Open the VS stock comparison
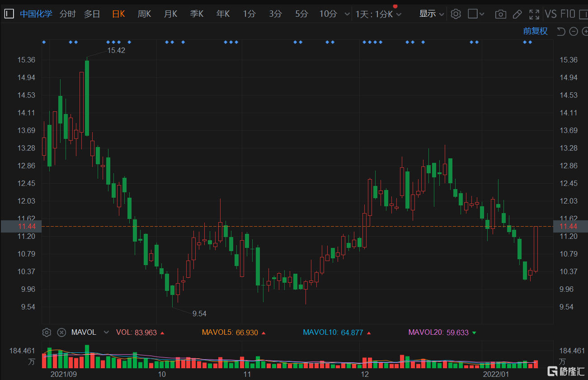The width and height of the screenshot is (588, 380). (550, 14)
